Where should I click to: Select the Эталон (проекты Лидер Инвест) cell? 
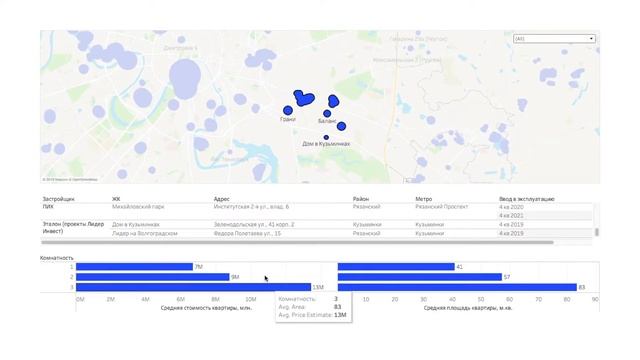coord(73,228)
